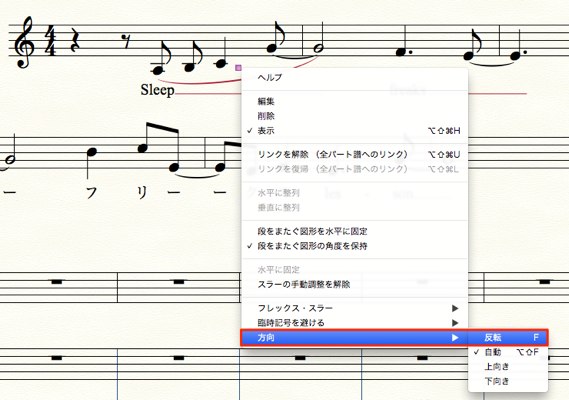Select 反転 in the direction submenu
The height and width of the screenshot is (400, 569).
pyautogui.click(x=508, y=338)
